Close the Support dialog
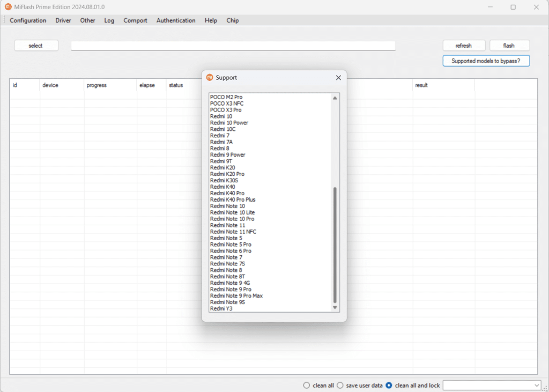The image size is (549, 392). (x=338, y=78)
